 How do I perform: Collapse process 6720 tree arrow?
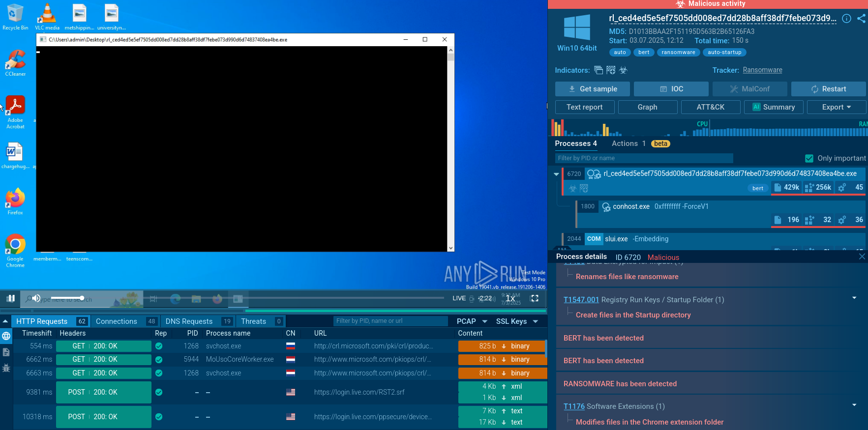click(x=556, y=174)
